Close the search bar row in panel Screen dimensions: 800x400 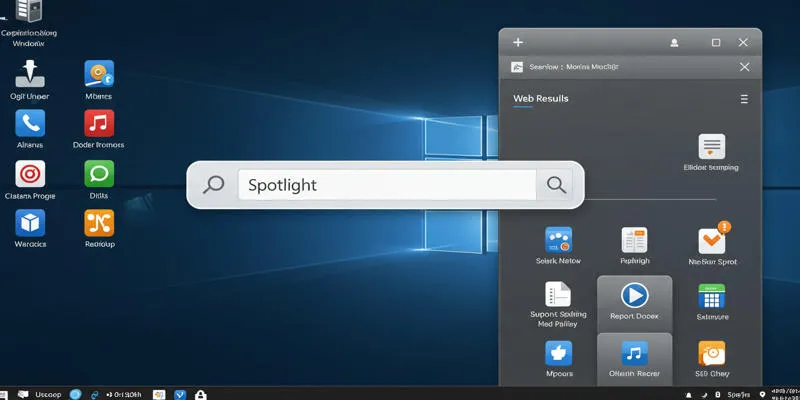point(744,67)
